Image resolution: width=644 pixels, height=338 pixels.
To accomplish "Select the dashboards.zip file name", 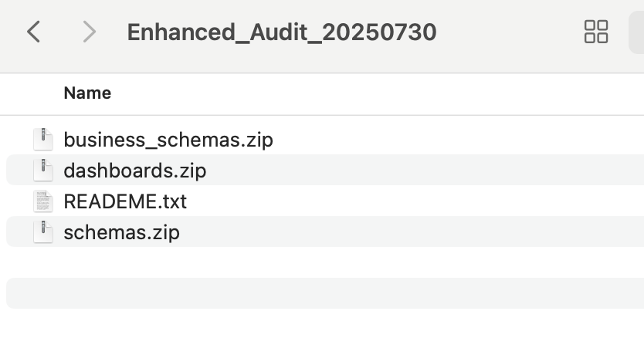I will [135, 171].
